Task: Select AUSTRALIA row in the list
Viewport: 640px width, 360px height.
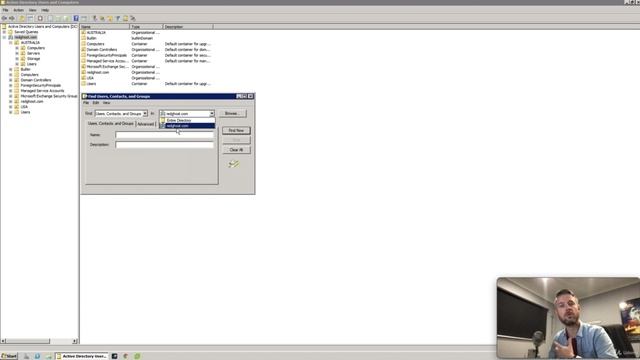Action: click(x=96, y=32)
